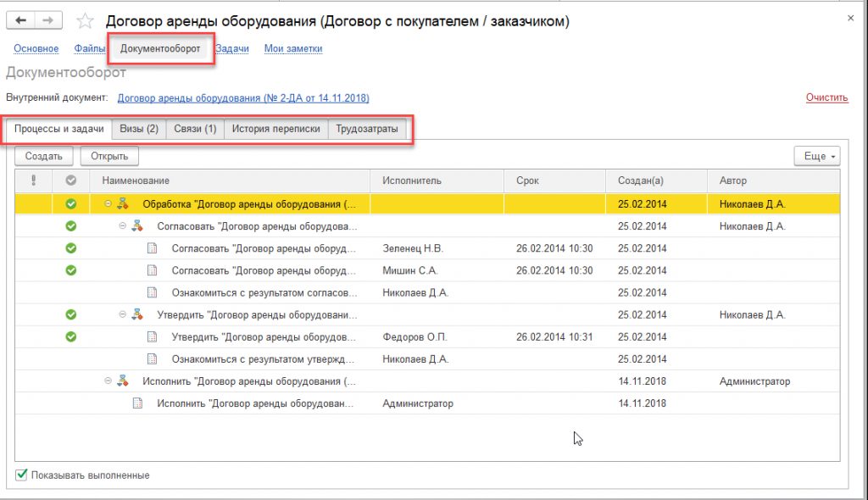Image resolution: width=868 pixels, height=500 pixels.
Task: Collapse the Обработка process tree node
Action: pos(108,203)
